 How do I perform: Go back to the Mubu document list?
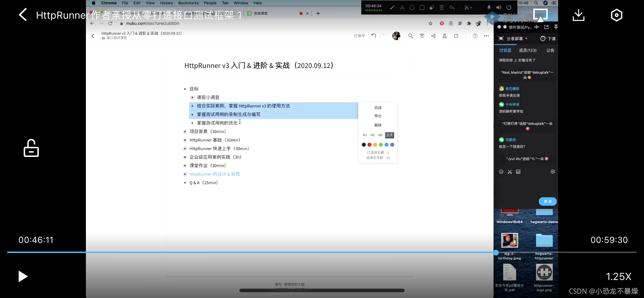coord(93,36)
